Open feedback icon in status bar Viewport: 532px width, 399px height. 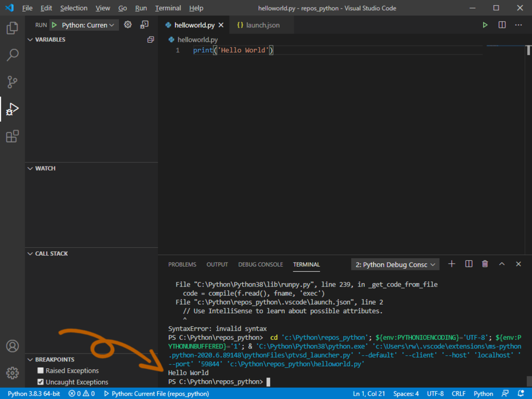coord(505,393)
